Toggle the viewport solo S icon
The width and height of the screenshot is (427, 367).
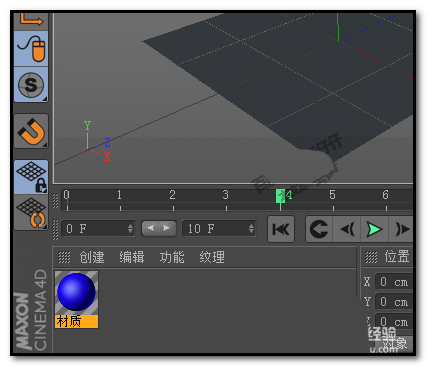(31, 85)
